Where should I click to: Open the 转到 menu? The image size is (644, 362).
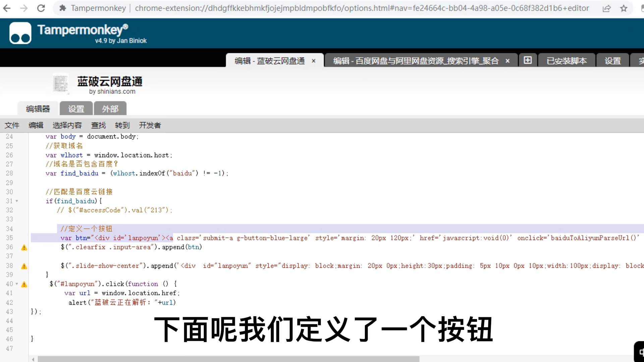tap(122, 125)
